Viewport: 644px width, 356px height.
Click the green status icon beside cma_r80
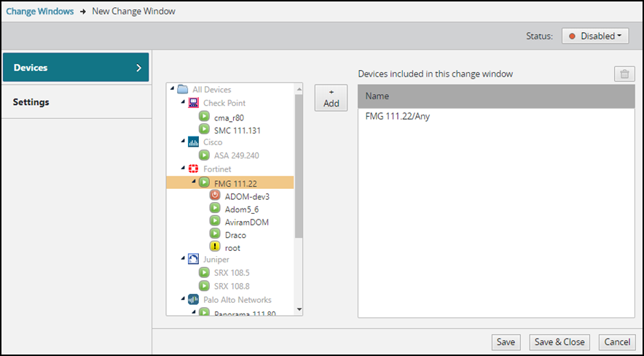[204, 117]
